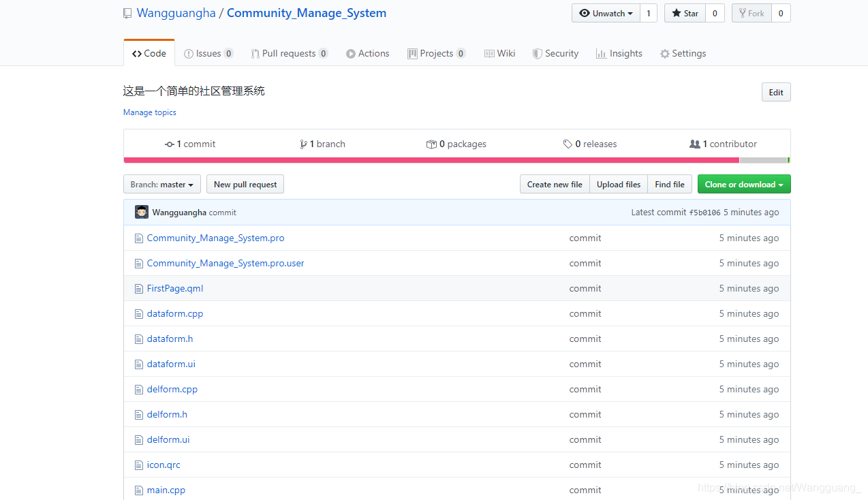Screen dimensions: 868x500
Task: Open the stargazers count next to Star
Action: pyautogui.click(x=715, y=13)
